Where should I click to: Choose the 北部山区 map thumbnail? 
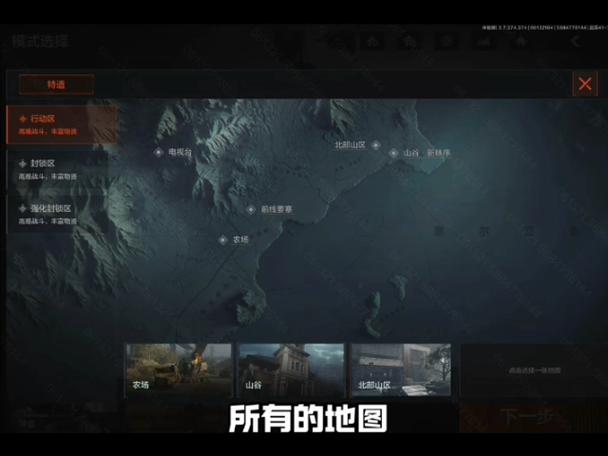[x=401, y=370]
